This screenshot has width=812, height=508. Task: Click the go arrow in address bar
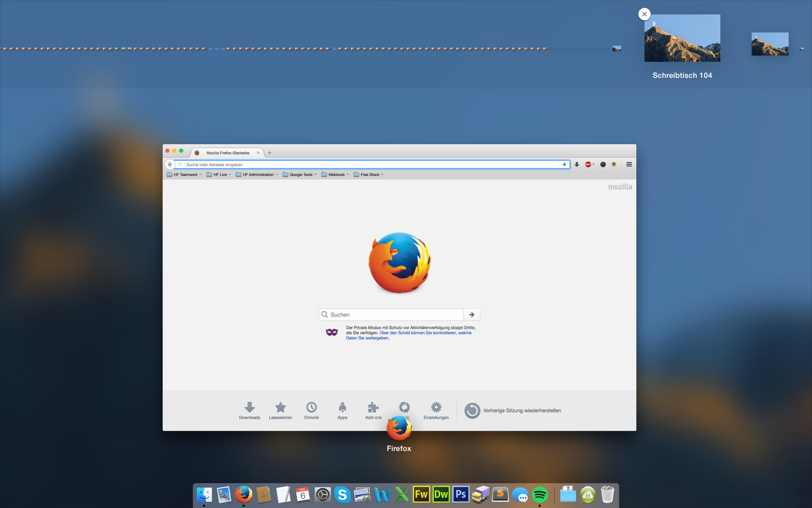tap(564, 164)
